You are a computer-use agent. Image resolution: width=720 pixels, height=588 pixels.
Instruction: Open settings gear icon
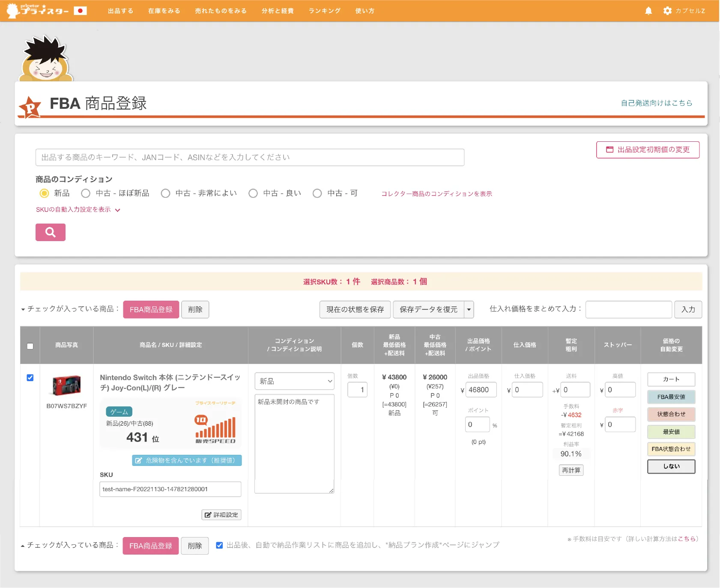[x=667, y=11]
